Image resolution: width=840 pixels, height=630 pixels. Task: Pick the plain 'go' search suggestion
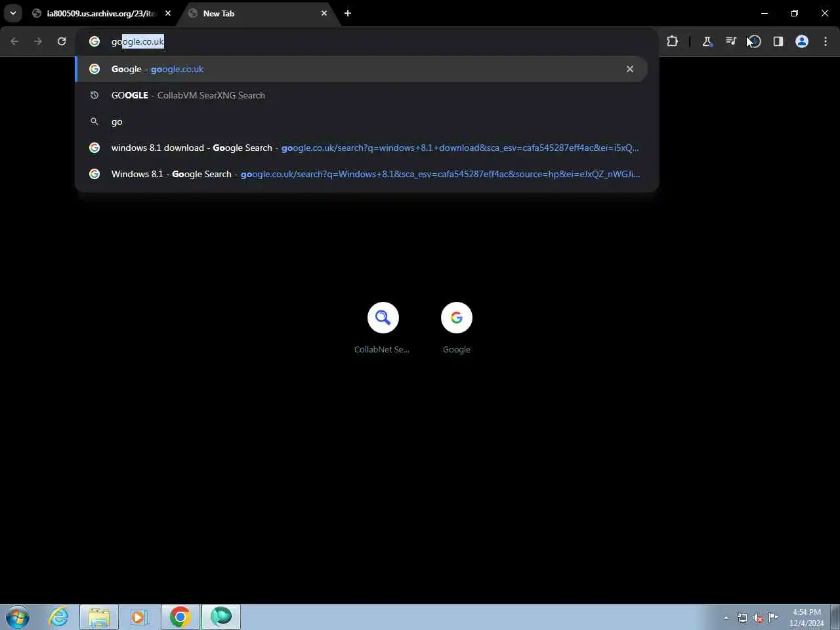coord(362,121)
